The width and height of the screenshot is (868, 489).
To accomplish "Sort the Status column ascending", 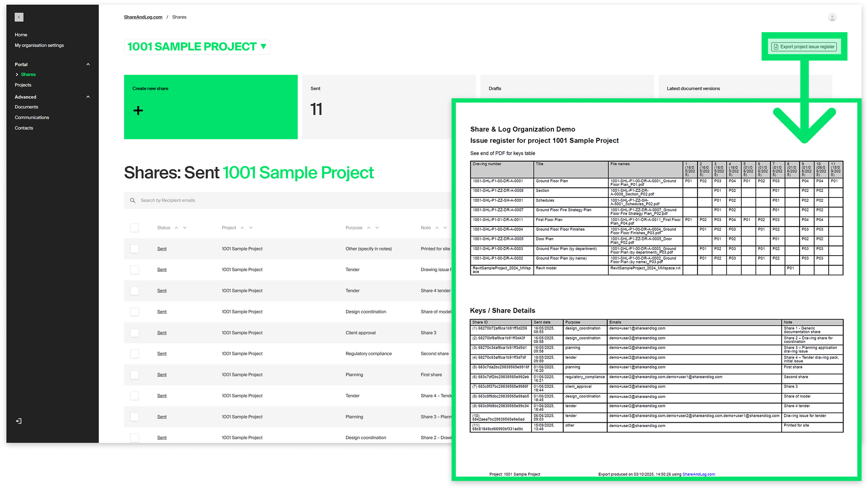I will coord(177,227).
